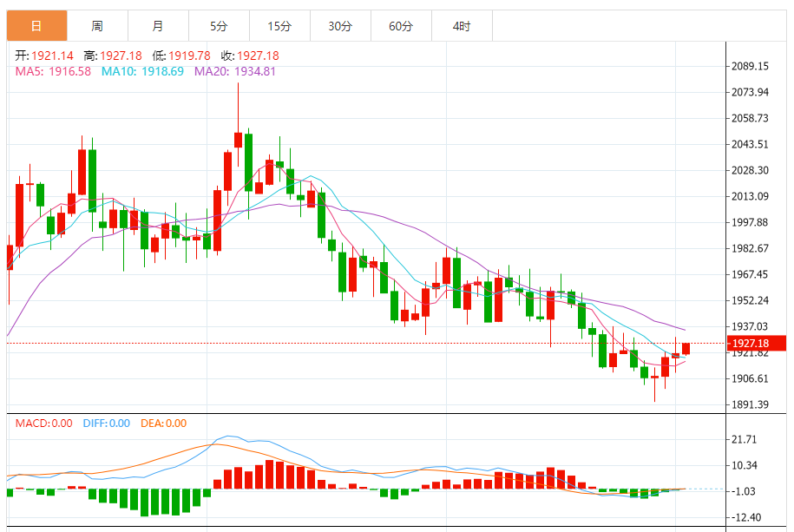Open the 15分 chart tab
Screen dimensions: 794x532
click(280, 26)
